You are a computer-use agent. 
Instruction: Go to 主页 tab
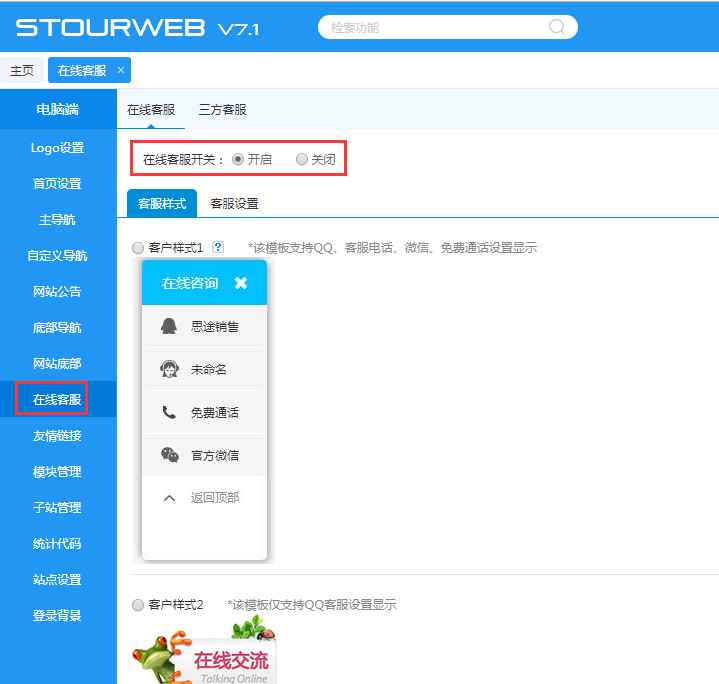pyautogui.click(x=22, y=70)
